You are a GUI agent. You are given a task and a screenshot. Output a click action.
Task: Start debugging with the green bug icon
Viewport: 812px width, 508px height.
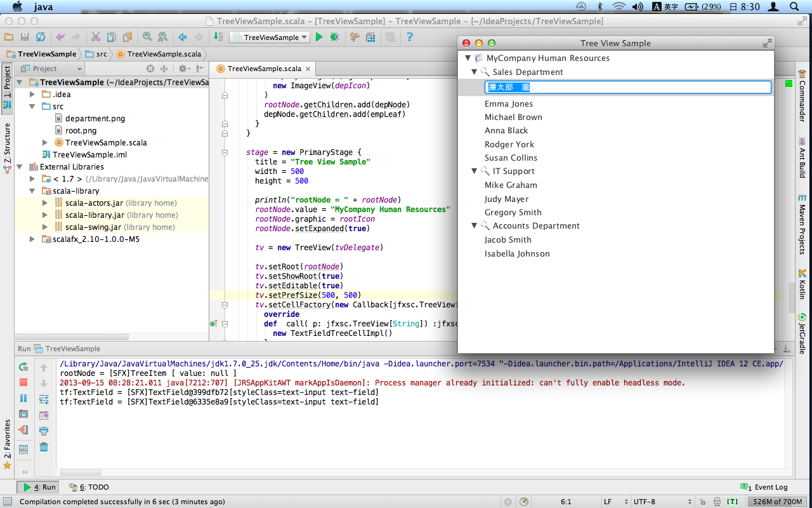pos(334,37)
